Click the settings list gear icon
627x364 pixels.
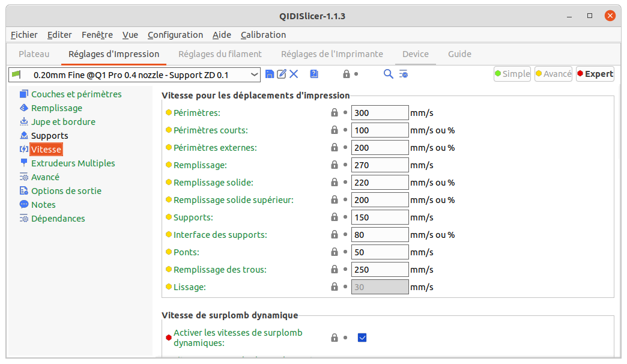pos(404,74)
